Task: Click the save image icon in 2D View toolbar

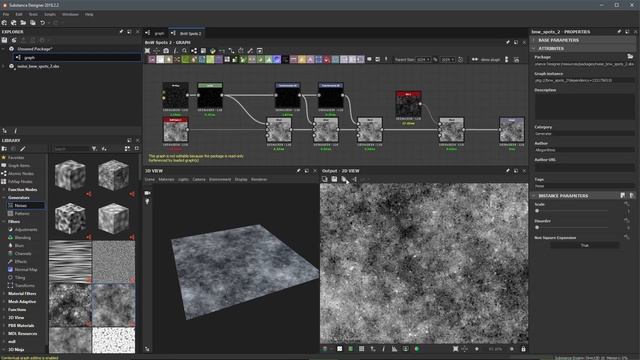Action: (x=334, y=179)
